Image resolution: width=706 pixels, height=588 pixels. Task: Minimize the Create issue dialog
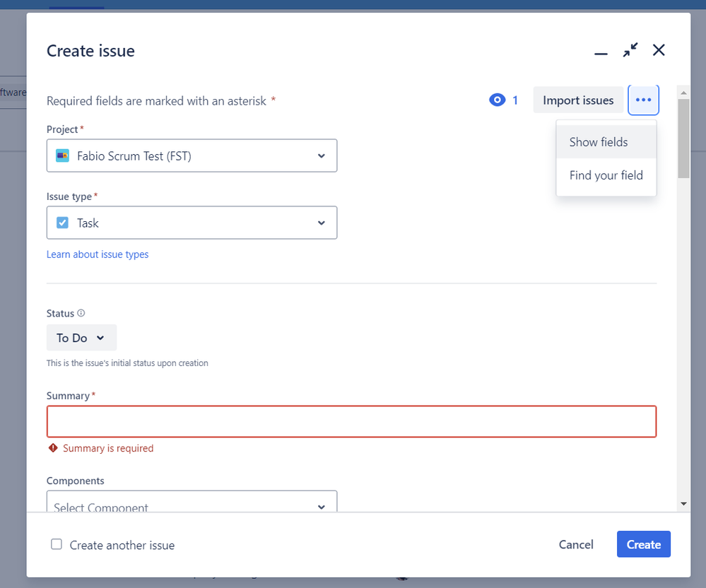601,54
